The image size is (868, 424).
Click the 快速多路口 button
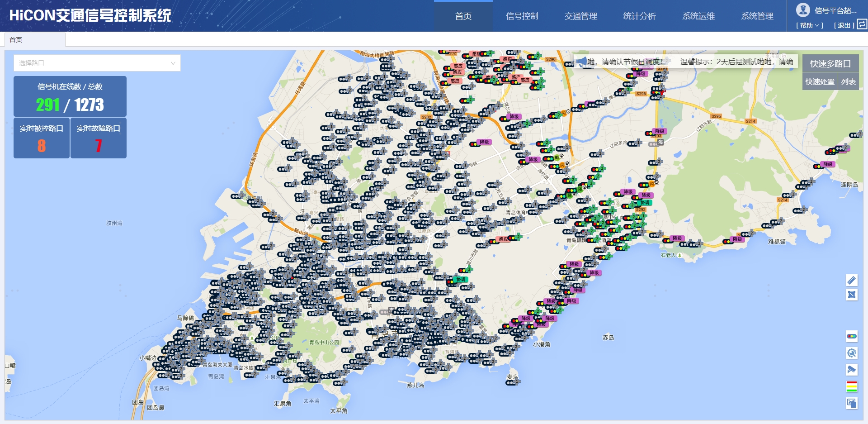pos(830,63)
